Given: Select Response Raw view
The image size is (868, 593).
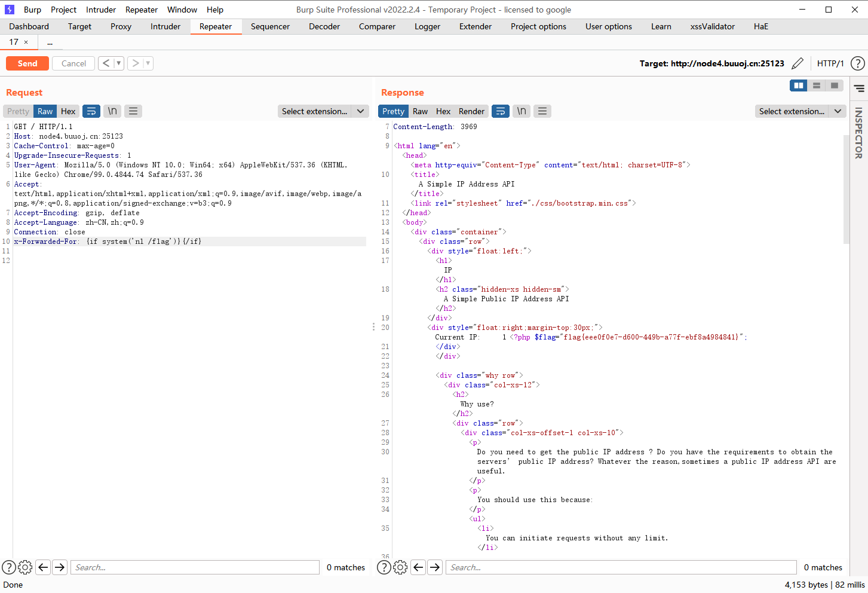Looking at the screenshot, I should click(x=420, y=111).
